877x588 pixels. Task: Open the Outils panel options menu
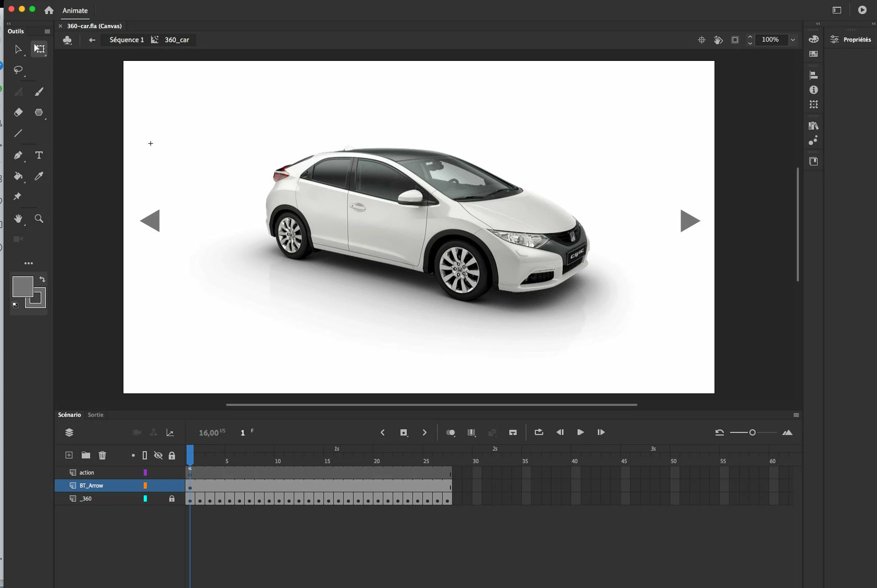pos(47,31)
